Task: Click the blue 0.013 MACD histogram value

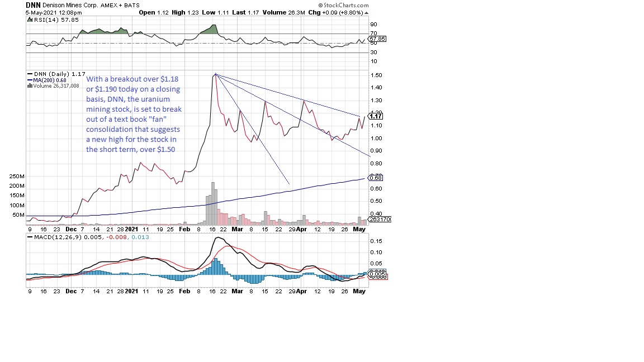Action: 140,237
